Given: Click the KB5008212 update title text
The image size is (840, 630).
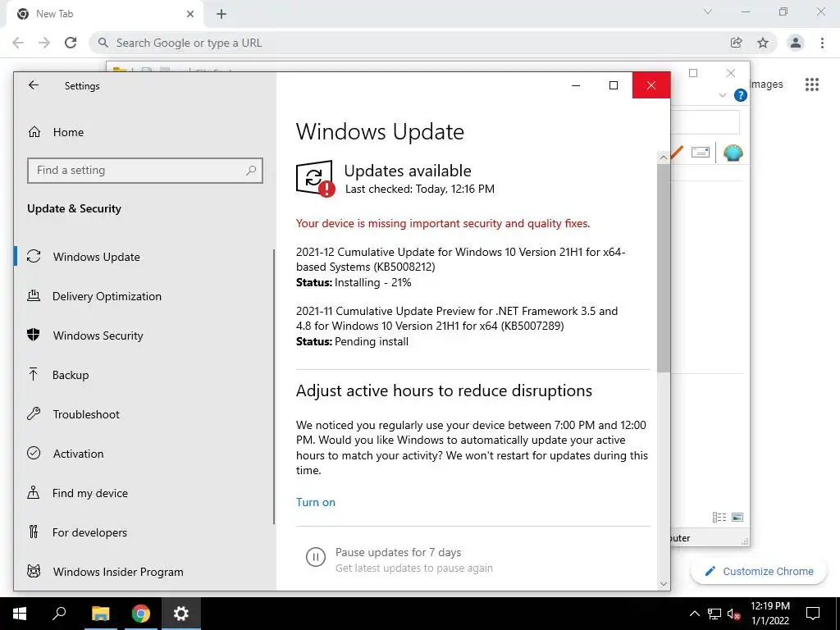Looking at the screenshot, I should pyautogui.click(x=461, y=259).
